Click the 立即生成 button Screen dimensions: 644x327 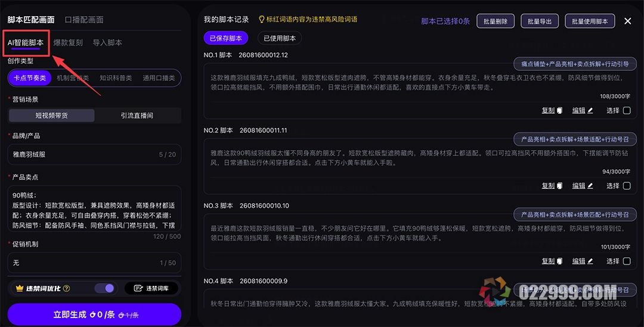[94, 314]
